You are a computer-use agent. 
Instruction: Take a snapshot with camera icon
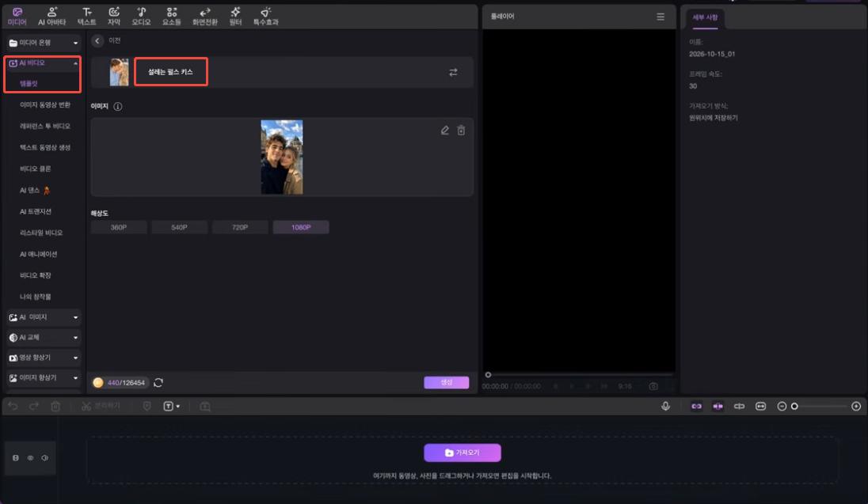(653, 386)
